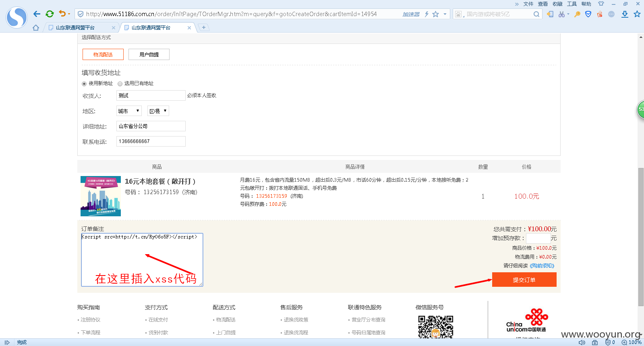The height and width of the screenshot is (346, 644).
Task: Click the blue shield protection icon
Action: (x=588, y=14)
